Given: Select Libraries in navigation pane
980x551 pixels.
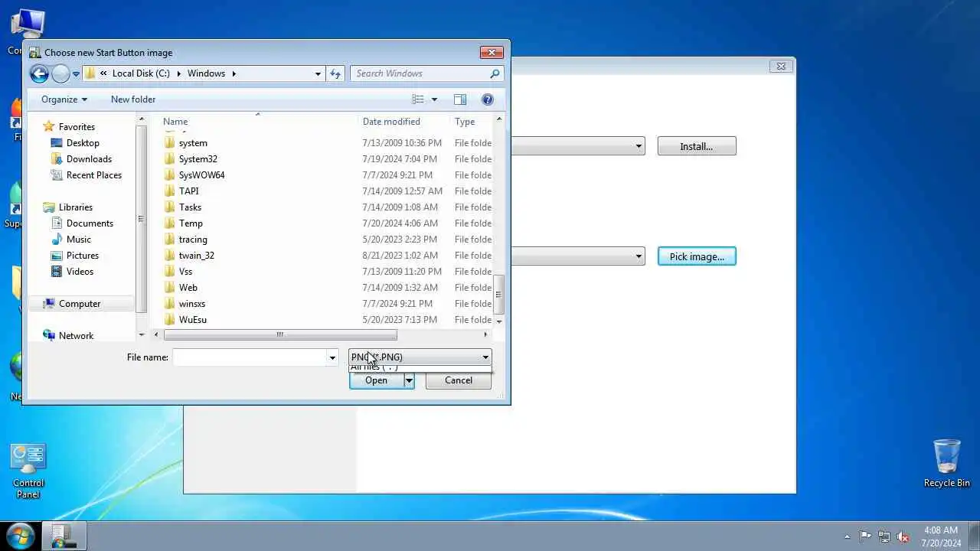Looking at the screenshot, I should tap(75, 207).
